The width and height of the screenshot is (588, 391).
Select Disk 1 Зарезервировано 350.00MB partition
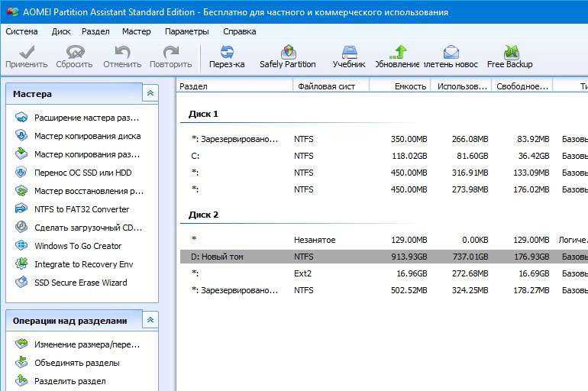point(384,139)
